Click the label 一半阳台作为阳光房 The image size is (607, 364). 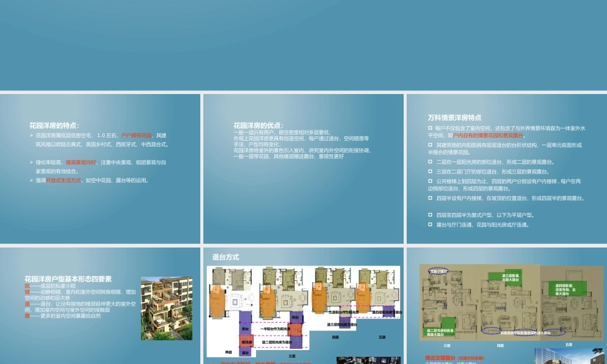pyautogui.click(x=275, y=329)
